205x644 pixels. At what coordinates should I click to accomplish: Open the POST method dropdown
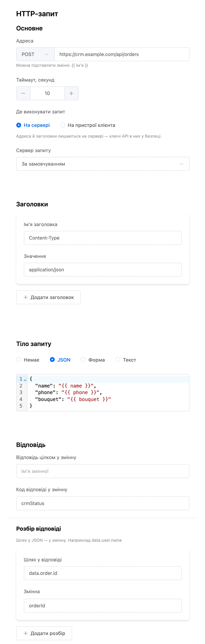[35, 54]
